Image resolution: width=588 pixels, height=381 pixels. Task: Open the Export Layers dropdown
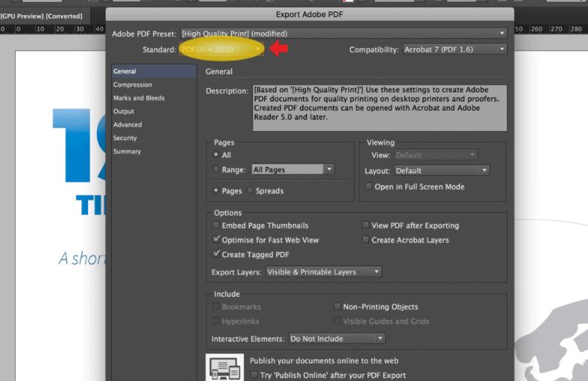(323, 272)
